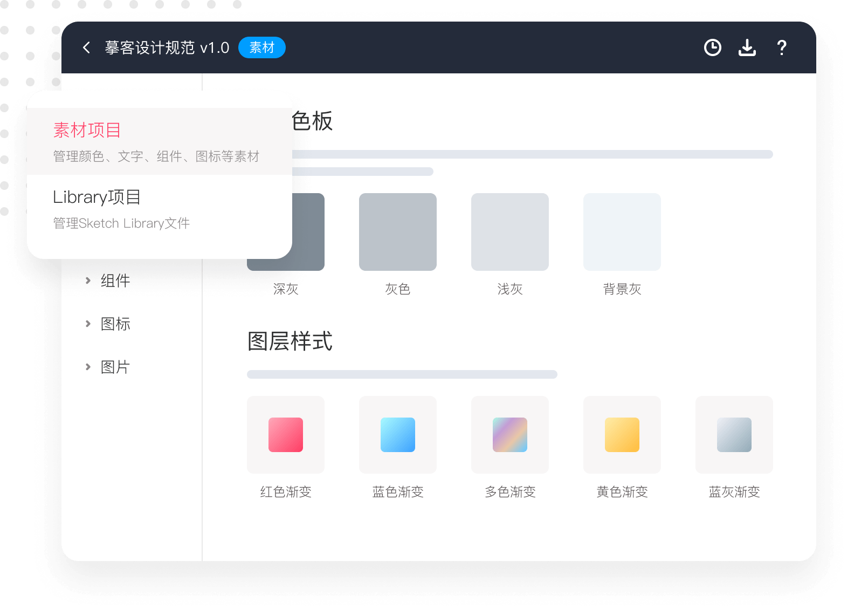Open the 图片 sidebar item
This screenshot has width=868, height=615.
[115, 367]
